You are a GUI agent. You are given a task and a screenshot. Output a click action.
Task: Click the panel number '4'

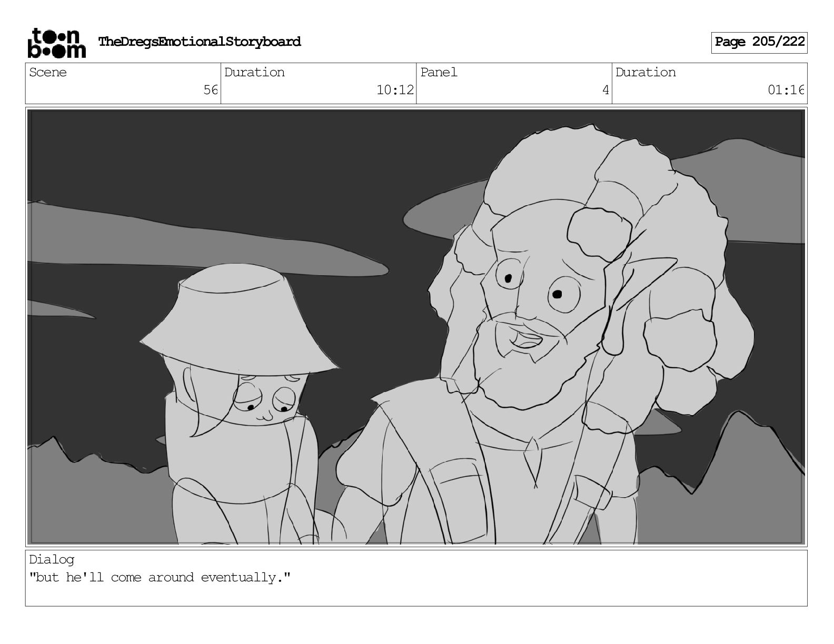[x=605, y=90]
